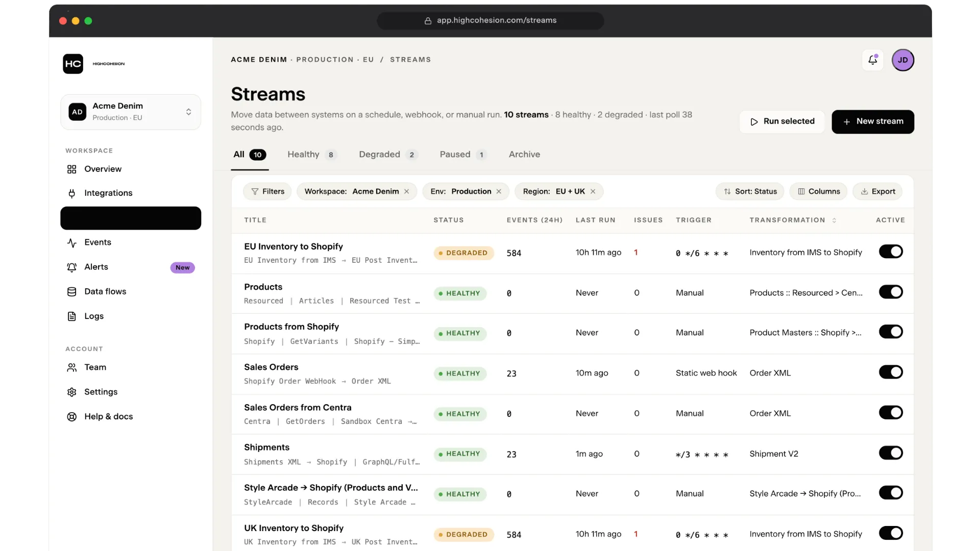Click the lock icon in the address bar

(428, 21)
